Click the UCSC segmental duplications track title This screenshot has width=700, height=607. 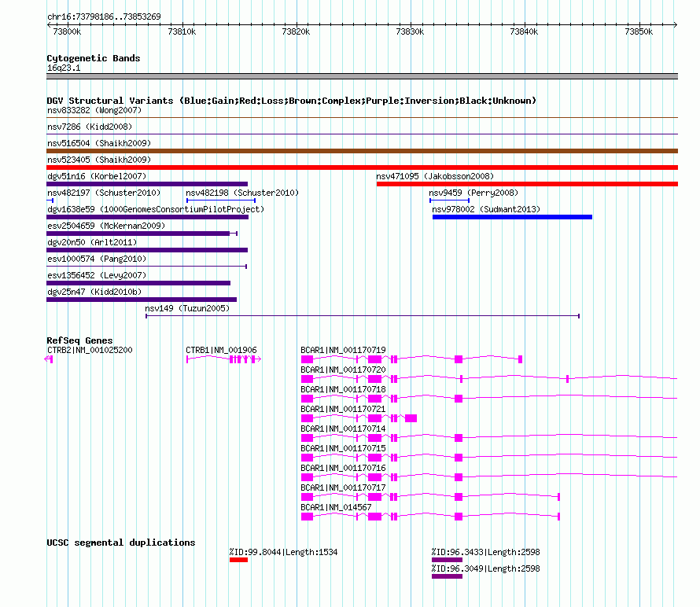121,543
